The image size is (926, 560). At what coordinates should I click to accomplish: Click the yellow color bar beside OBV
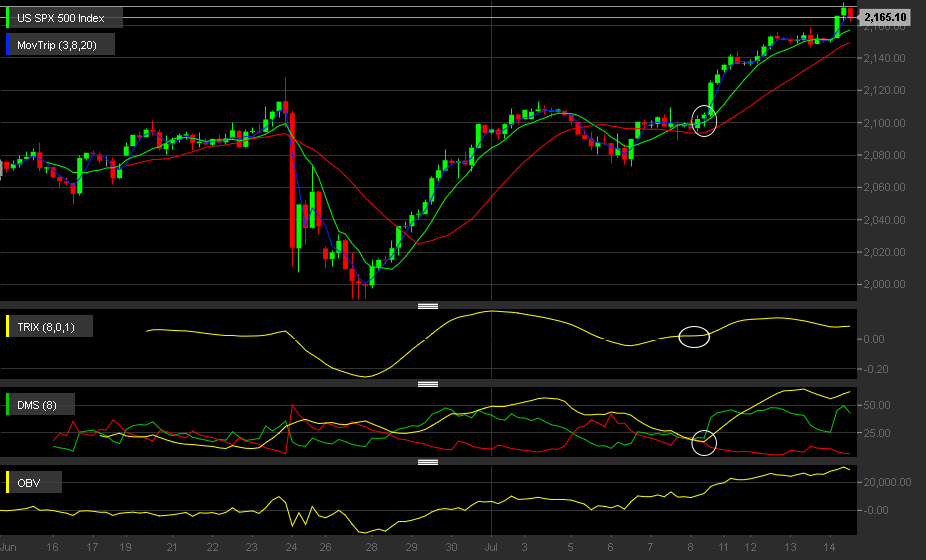[8, 482]
